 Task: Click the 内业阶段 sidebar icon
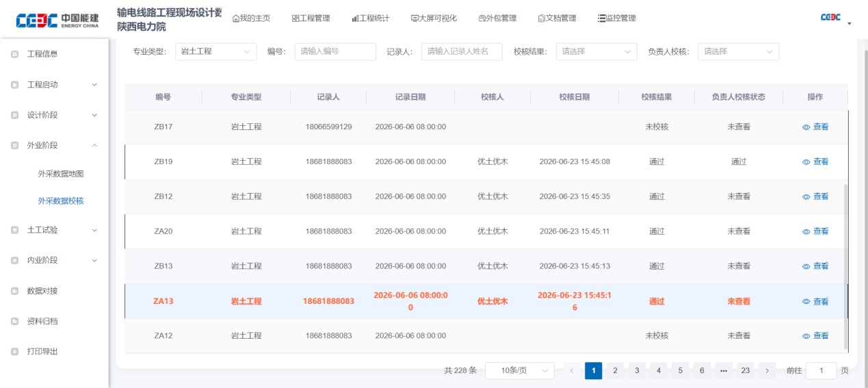15,260
